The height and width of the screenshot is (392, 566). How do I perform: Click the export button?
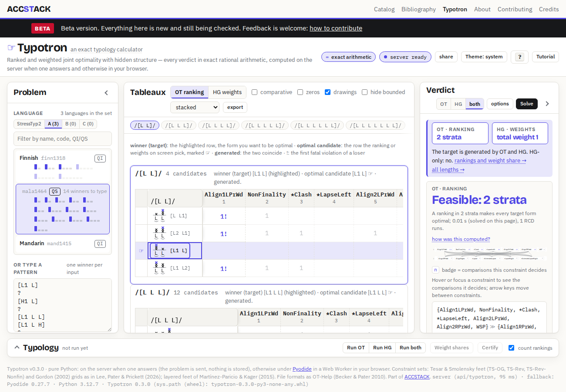tap(235, 107)
